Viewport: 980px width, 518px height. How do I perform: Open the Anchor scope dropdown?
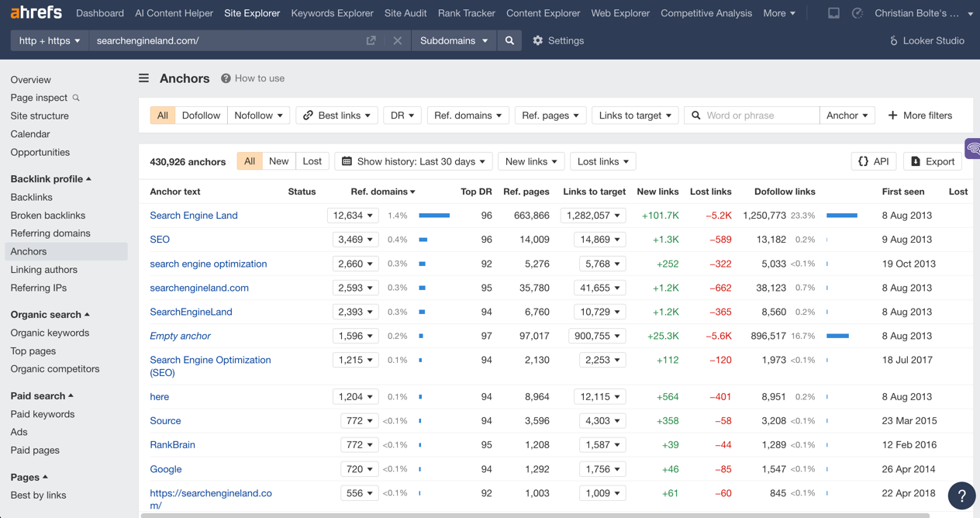click(847, 116)
